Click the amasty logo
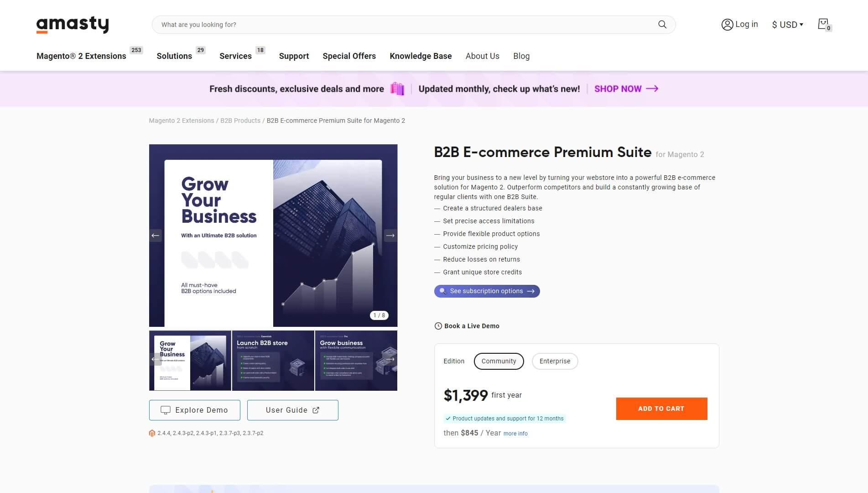This screenshot has width=868, height=493. point(73,25)
